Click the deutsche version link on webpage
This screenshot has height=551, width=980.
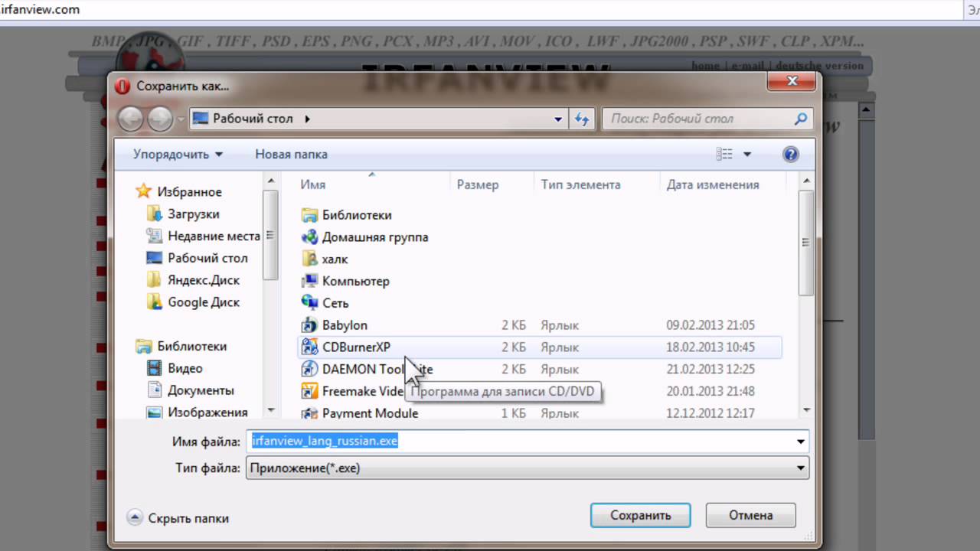821,66
